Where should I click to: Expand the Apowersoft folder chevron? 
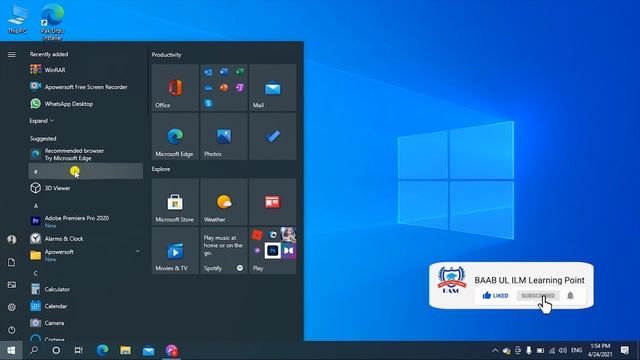coord(138,251)
